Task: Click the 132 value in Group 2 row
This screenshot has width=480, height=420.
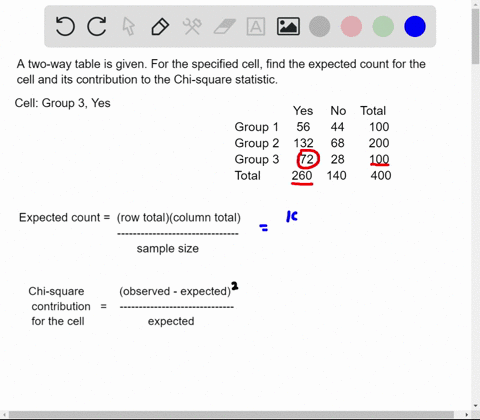Action: (303, 143)
